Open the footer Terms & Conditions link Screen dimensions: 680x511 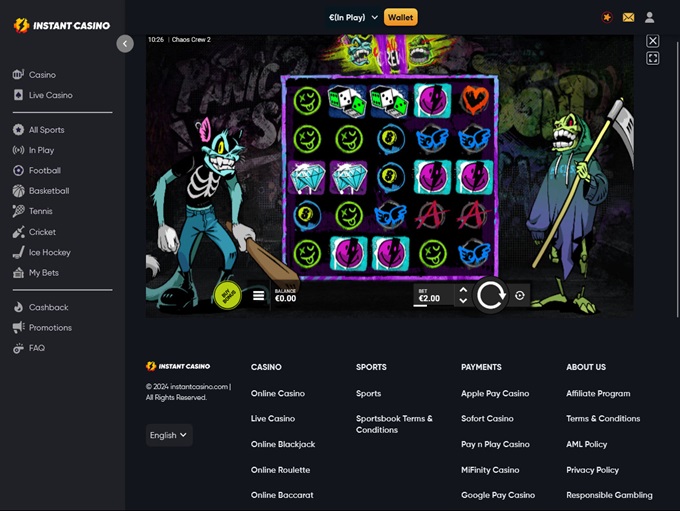[603, 419]
